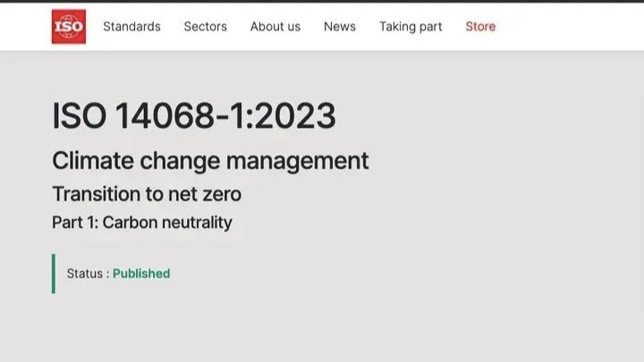Image resolution: width=644 pixels, height=362 pixels.
Task: Open the Standards menu
Action: click(x=131, y=27)
